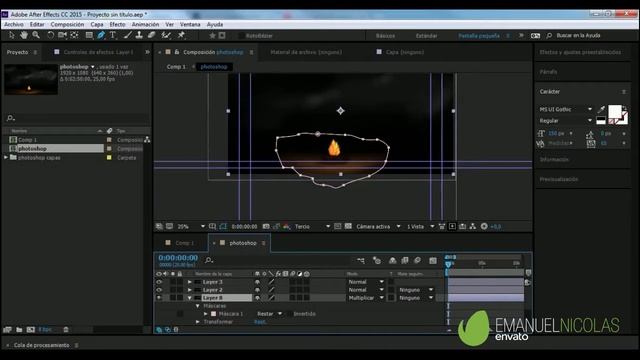Expand Layer 2 properties

click(190, 290)
